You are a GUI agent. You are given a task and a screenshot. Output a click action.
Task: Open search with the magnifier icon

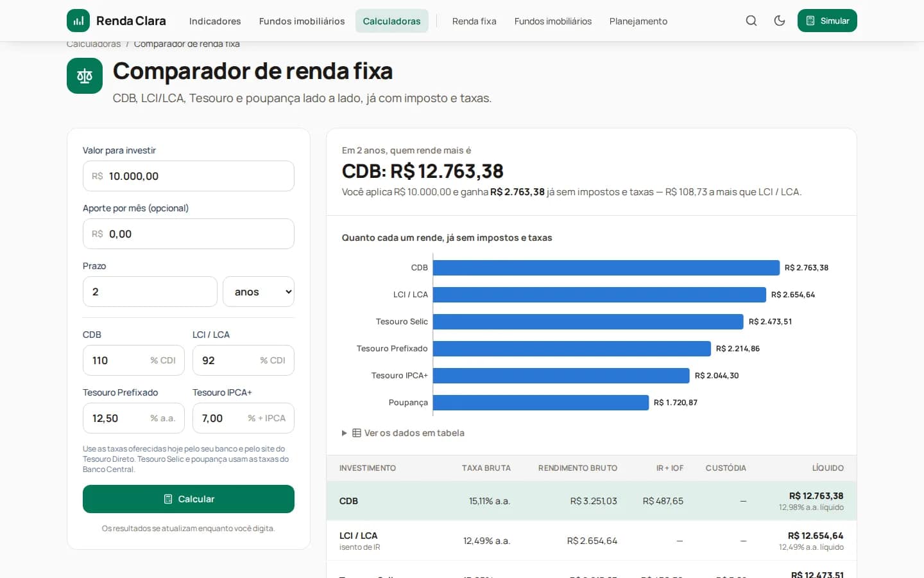coord(751,21)
